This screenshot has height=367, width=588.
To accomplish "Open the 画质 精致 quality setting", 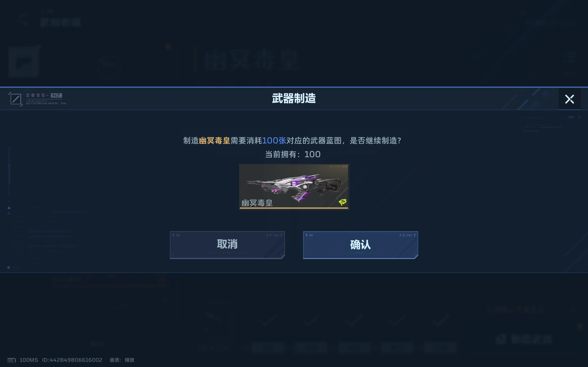I will [122, 360].
